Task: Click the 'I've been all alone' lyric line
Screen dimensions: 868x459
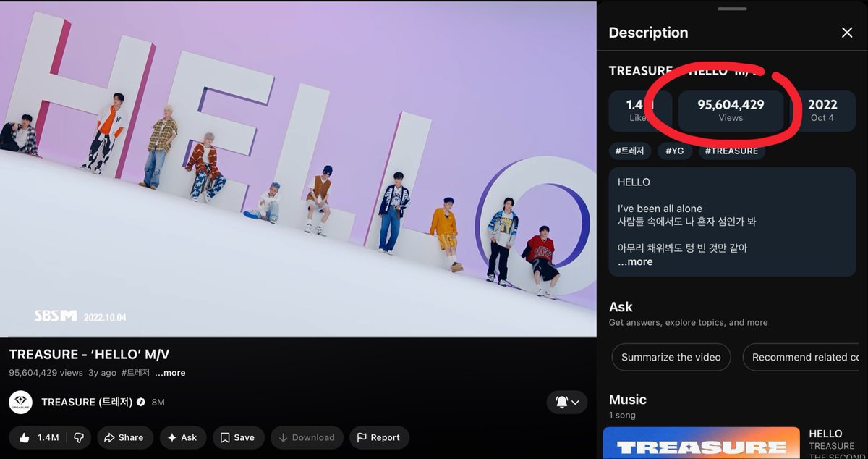Action: [x=660, y=209]
